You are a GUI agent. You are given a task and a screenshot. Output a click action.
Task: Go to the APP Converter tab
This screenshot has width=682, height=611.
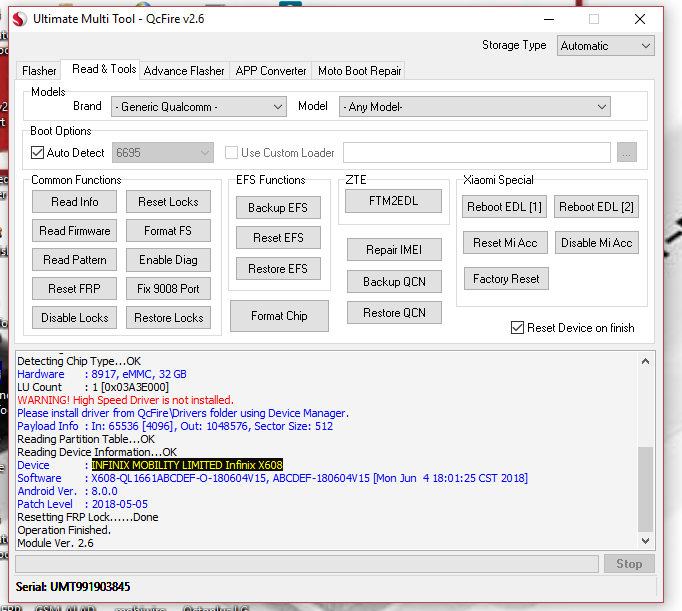click(x=271, y=70)
